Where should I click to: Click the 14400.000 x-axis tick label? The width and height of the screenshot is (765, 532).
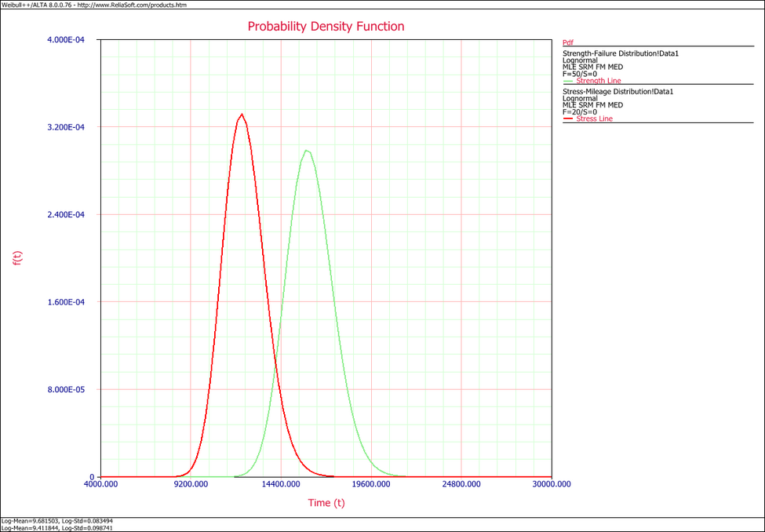(x=280, y=484)
